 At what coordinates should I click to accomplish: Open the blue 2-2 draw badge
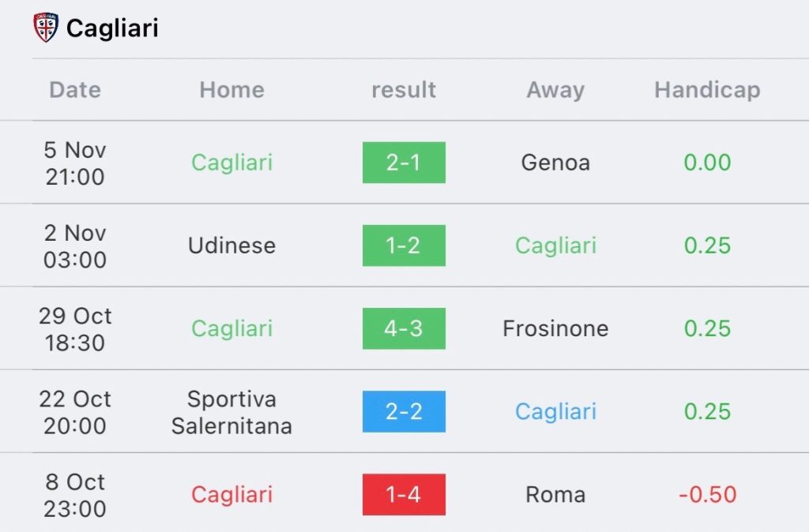tap(404, 411)
